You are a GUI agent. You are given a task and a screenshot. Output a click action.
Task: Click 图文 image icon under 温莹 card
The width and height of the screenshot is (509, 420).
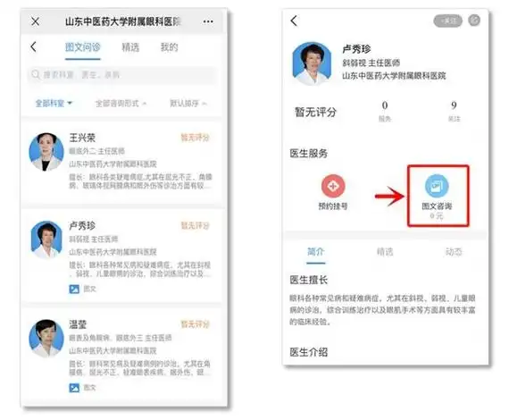(x=74, y=388)
